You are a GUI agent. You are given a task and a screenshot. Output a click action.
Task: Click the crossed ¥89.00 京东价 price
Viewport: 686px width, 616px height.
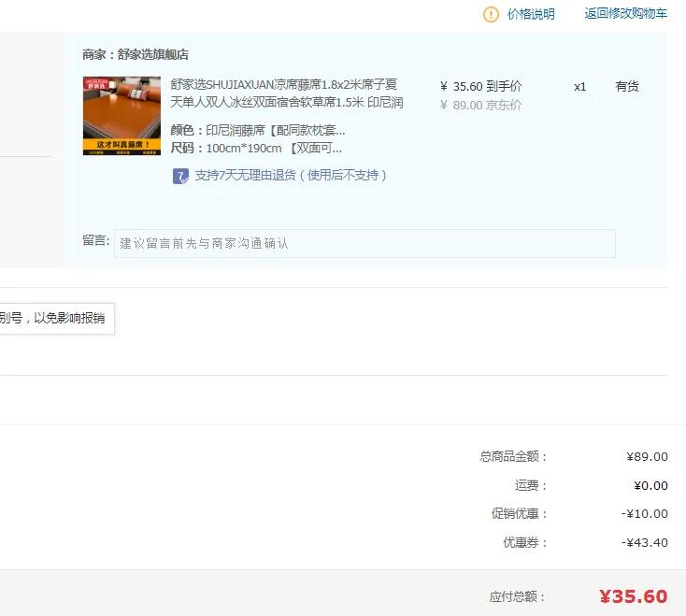point(480,106)
